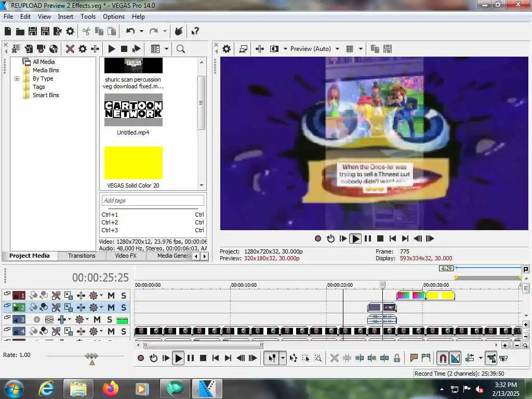Click Preview on External Monitor icon
The image size is (532, 399).
(x=243, y=49)
